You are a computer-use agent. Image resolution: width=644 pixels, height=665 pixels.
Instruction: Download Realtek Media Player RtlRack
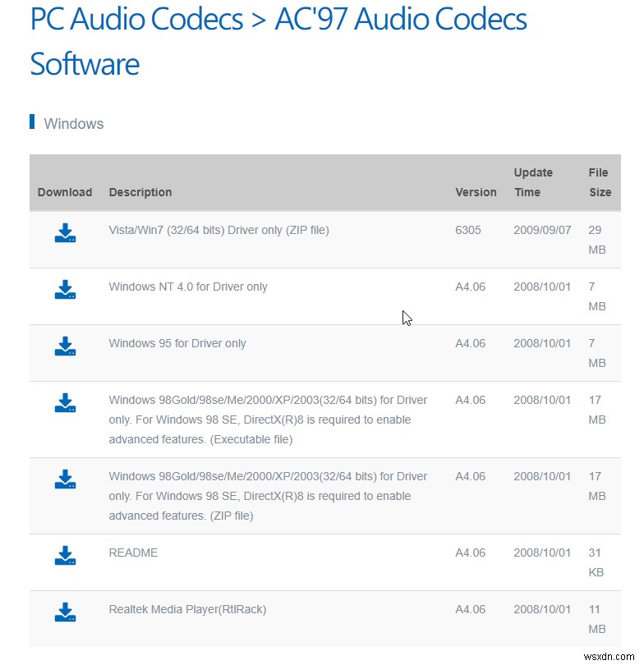(65, 612)
